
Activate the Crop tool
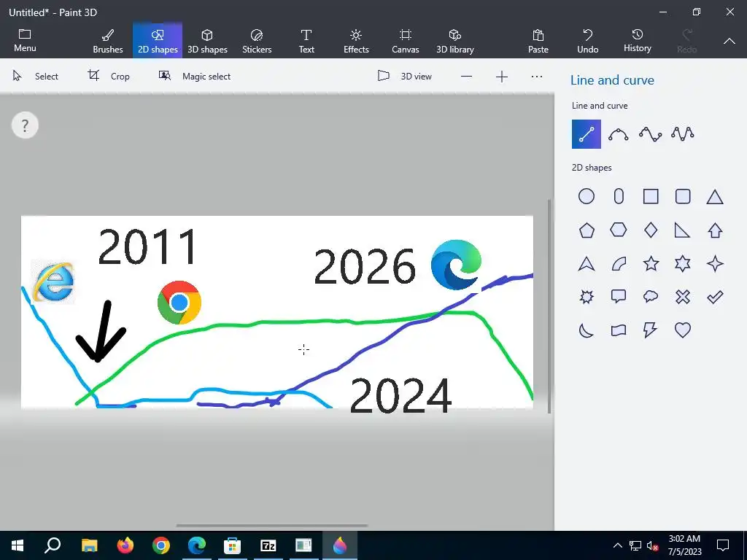point(109,76)
